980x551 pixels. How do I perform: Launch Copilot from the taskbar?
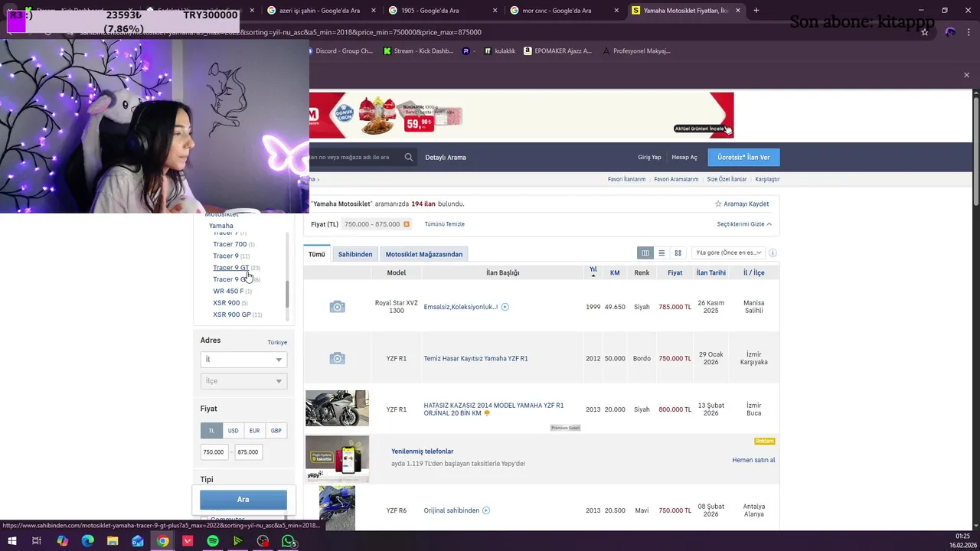pos(62,541)
